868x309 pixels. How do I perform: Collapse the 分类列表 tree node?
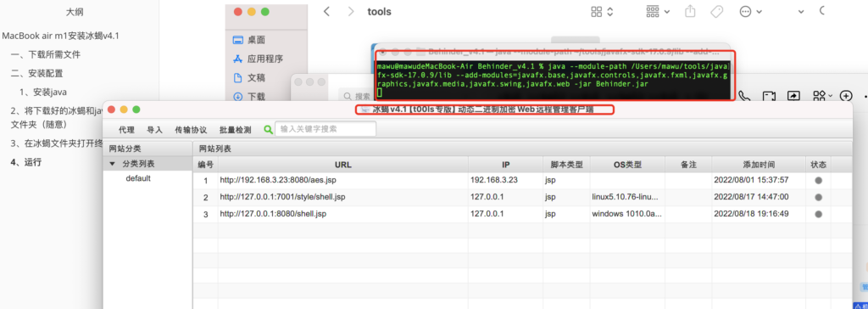113,164
